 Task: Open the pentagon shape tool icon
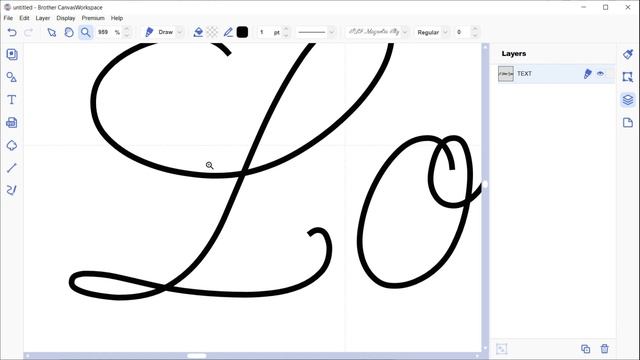pos(12,145)
